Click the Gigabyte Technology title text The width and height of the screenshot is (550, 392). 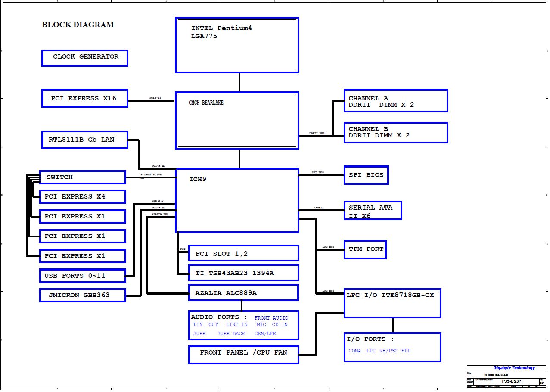pyautogui.click(x=514, y=368)
